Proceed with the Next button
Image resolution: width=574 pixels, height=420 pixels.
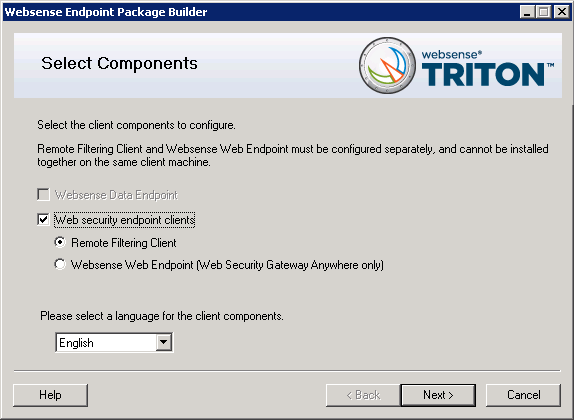coord(438,395)
